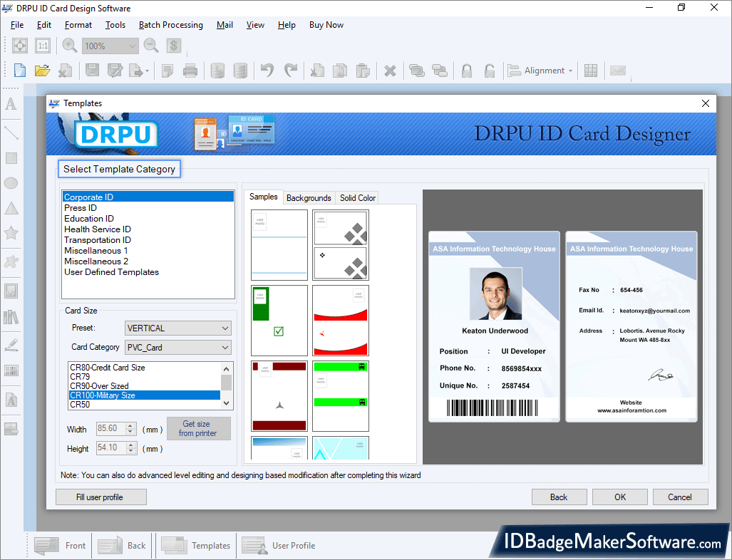Choose the dark red bars sample template

pyautogui.click(x=279, y=396)
